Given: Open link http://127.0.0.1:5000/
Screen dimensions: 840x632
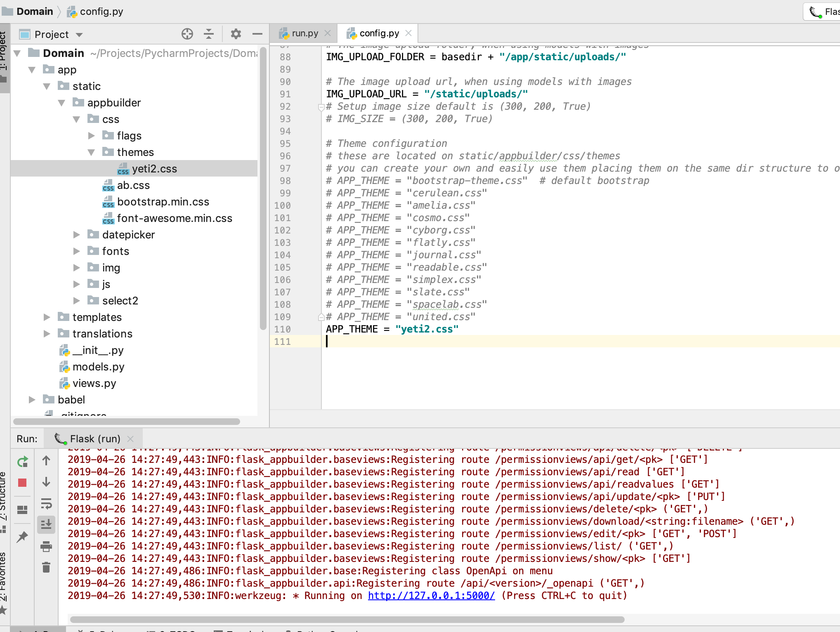Looking at the screenshot, I should (x=430, y=595).
